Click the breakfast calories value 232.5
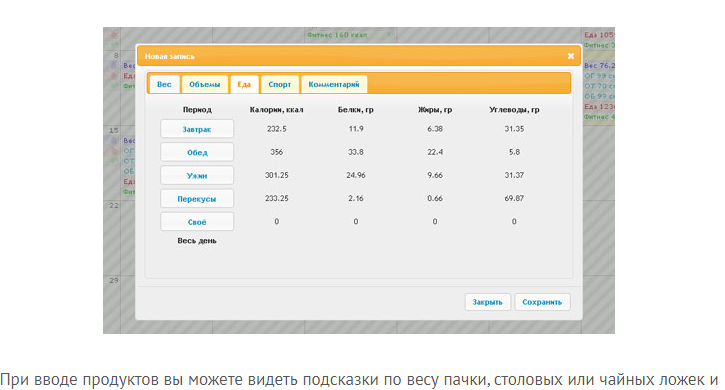This screenshot has width=725, height=390. 276,129
